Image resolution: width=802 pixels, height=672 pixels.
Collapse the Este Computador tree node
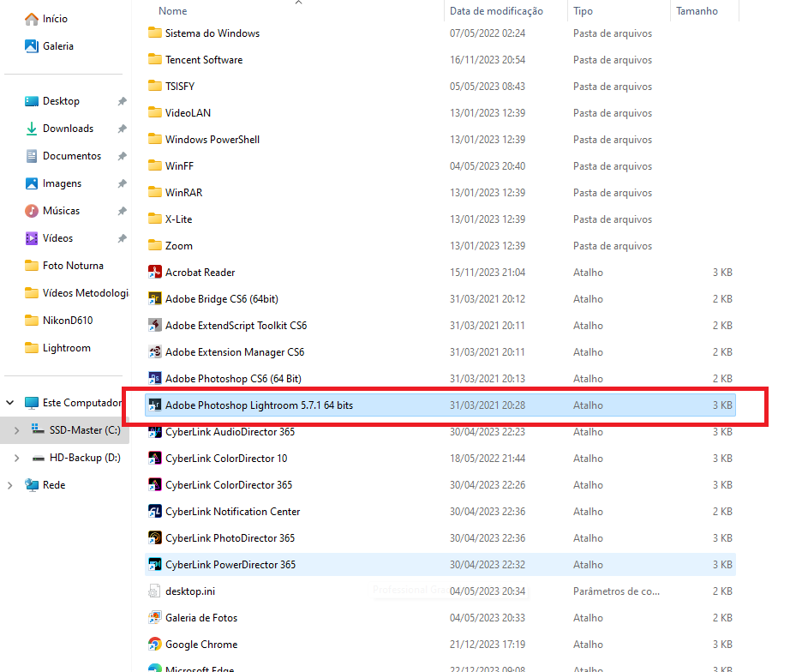pyautogui.click(x=9, y=403)
